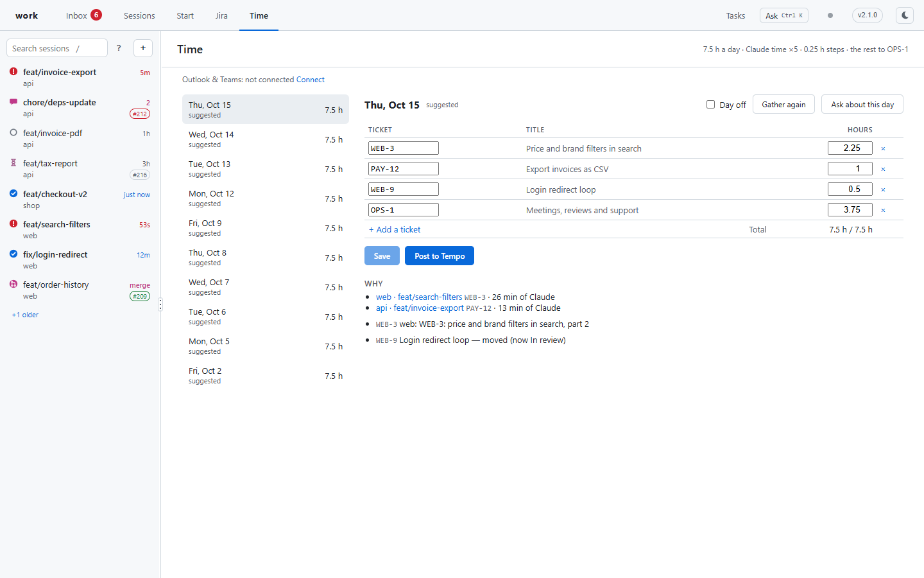Screen dimensions: 924x578
Task: Save the timesheet
Action: click(x=382, y=256)
